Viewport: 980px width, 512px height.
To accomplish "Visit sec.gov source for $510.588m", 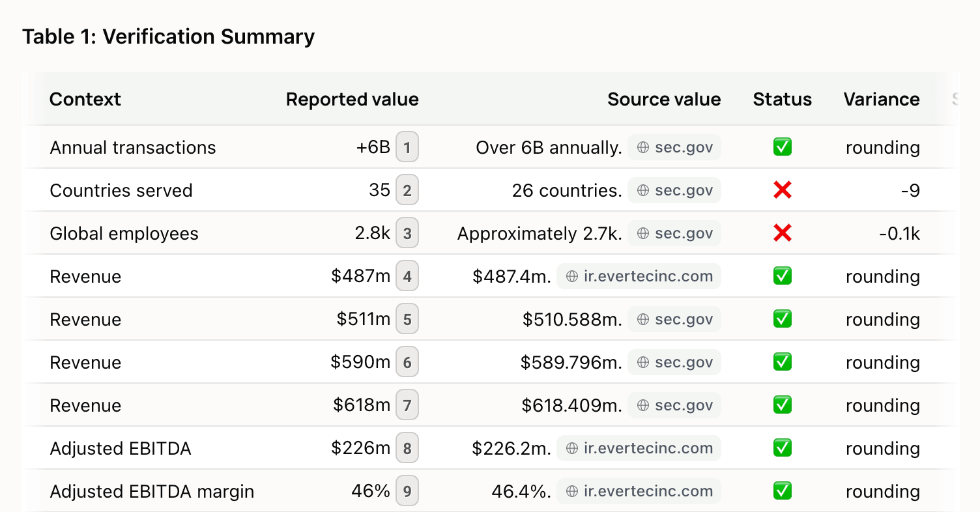I will click(674, 319).
